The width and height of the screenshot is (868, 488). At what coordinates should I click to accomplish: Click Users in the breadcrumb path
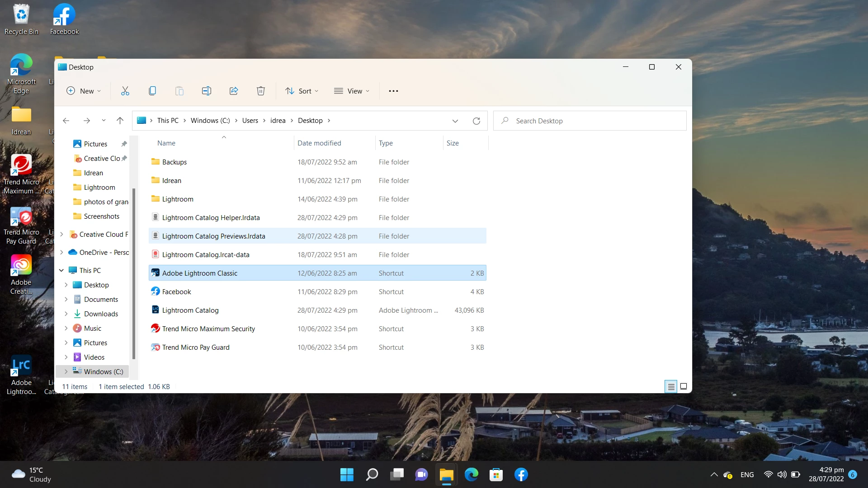[250, 121]
